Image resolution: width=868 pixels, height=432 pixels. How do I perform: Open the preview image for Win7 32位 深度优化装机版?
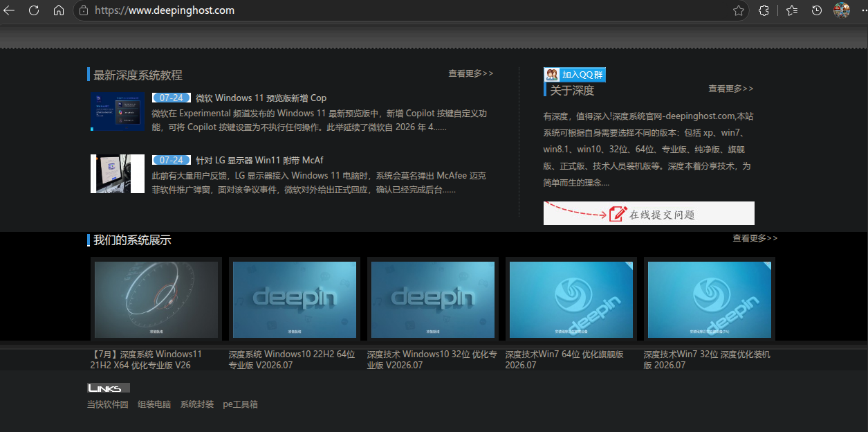[710, 299]
